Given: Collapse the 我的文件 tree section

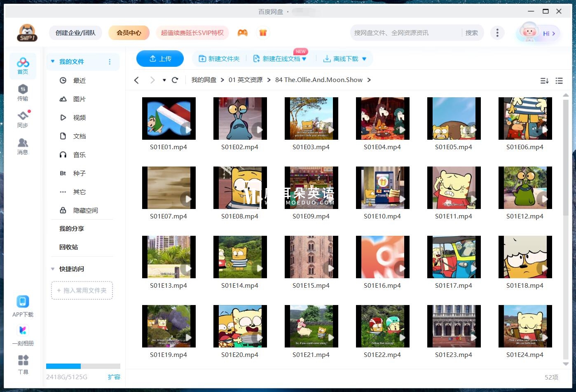Looking at the screenshot, I should tap(53, 62).
